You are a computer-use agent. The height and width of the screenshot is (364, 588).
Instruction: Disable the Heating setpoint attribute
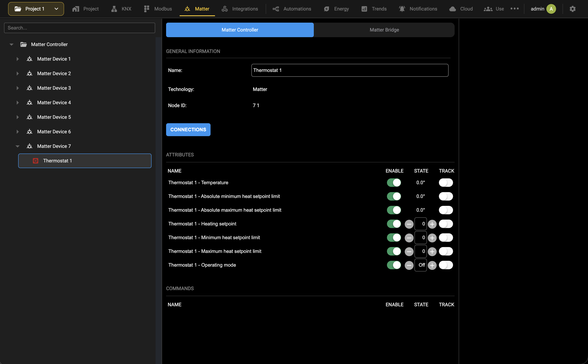coord(394,224)
